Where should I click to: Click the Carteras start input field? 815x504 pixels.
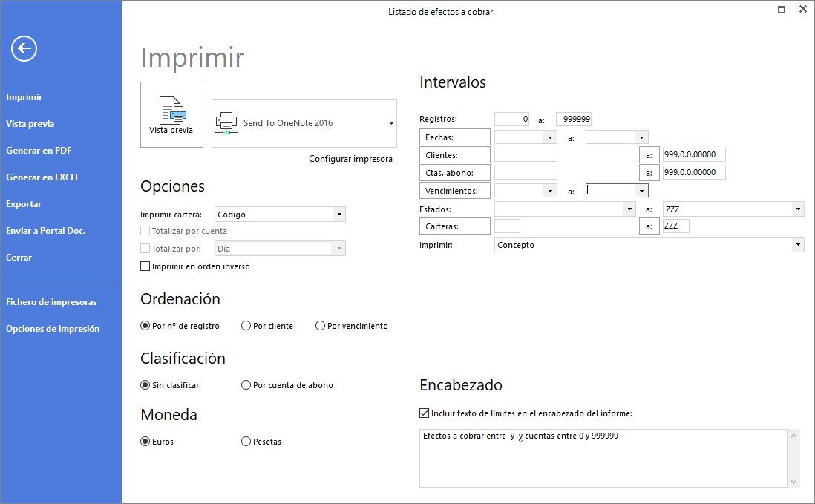(507, 226)
